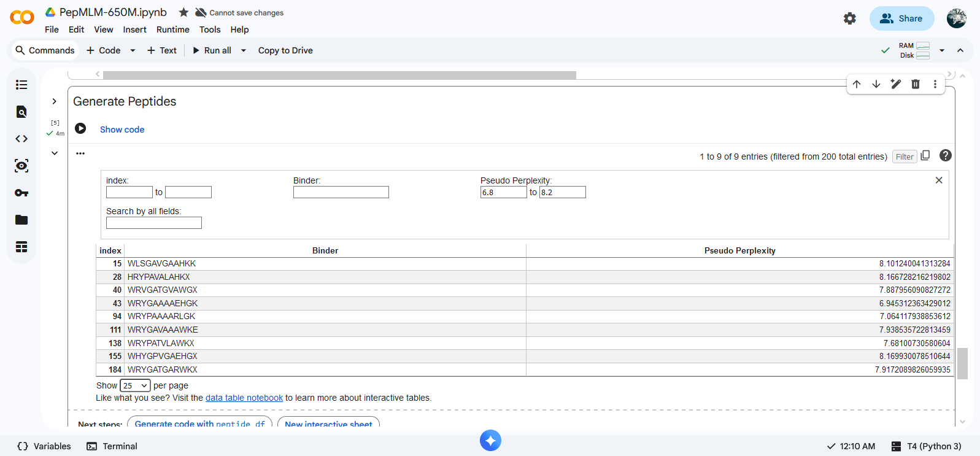980x456 pixels.
Task: Open the find and replace sidebar icon
Action: [x=21, y=112]
